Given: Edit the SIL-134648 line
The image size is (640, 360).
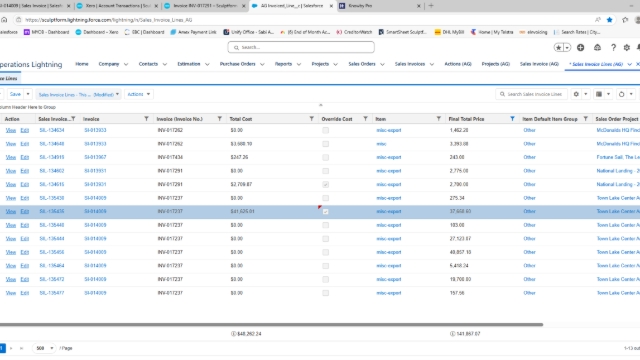Looking at the screenshot, I should coord(24,144).
